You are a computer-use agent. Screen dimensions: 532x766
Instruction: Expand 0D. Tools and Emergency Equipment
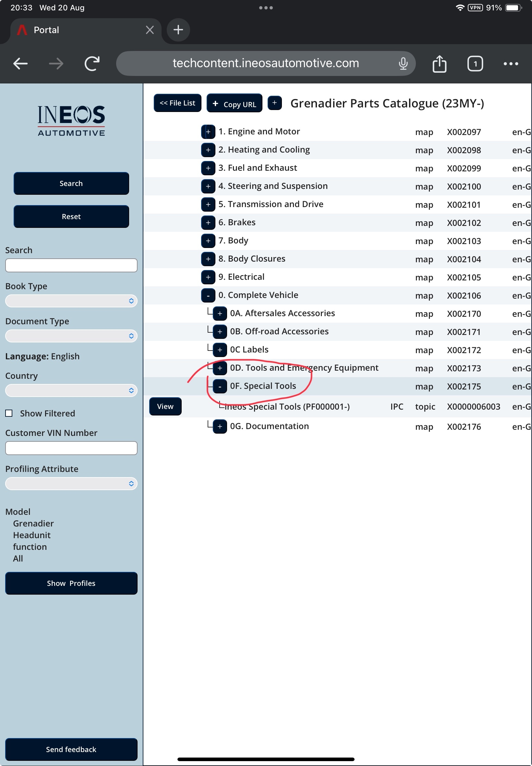click(x=220, y=368)
